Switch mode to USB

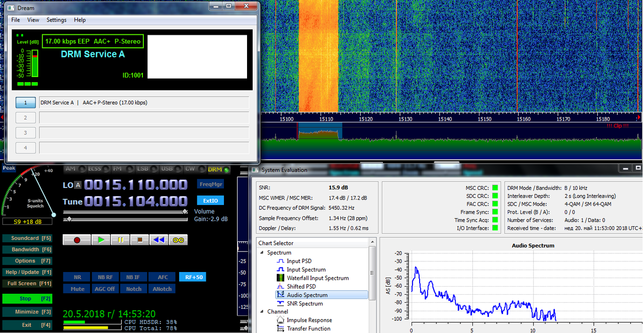click(x=166, y=169)
